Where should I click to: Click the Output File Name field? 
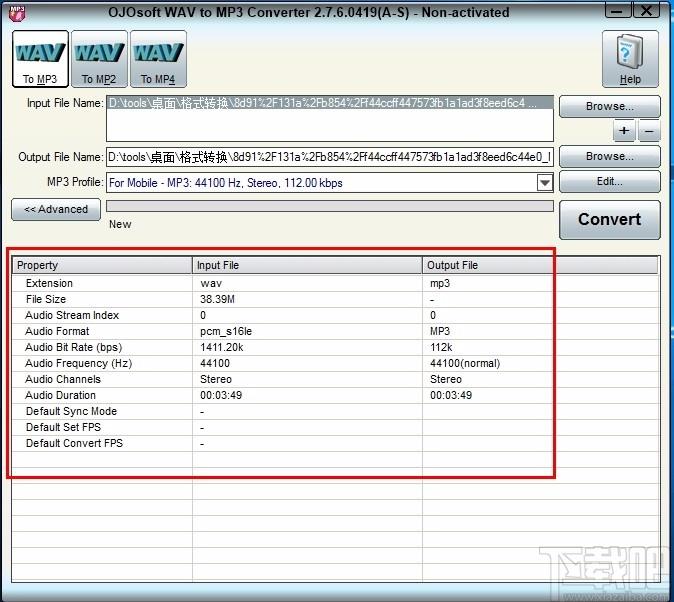pyautogui.click(x=330, y=157)
